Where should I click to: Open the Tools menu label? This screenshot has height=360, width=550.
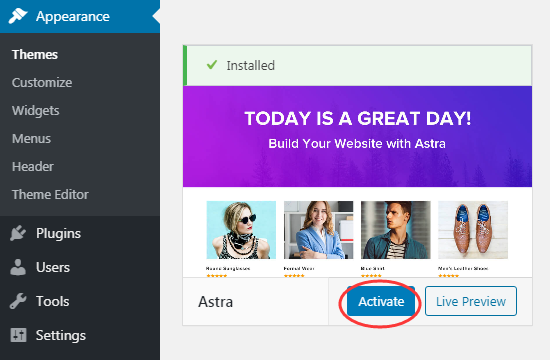53,301
